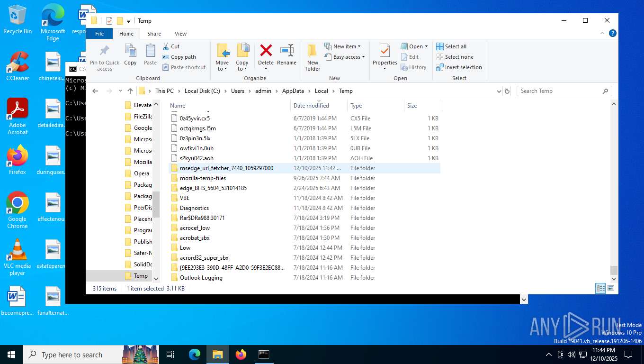
Task: Switch to the View ribbon tab
Action: [x=180, y=34]
